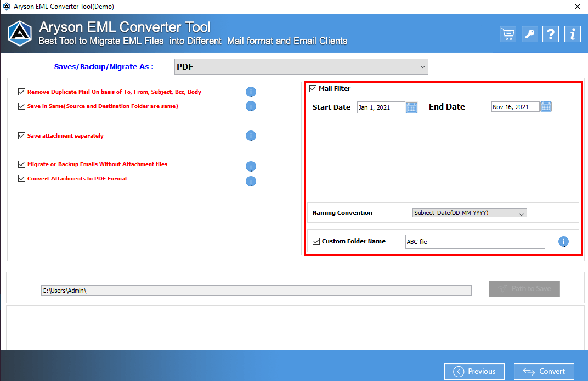
Task: Show info for Convert Attachments to PDF
Action: tap(251, 181)
